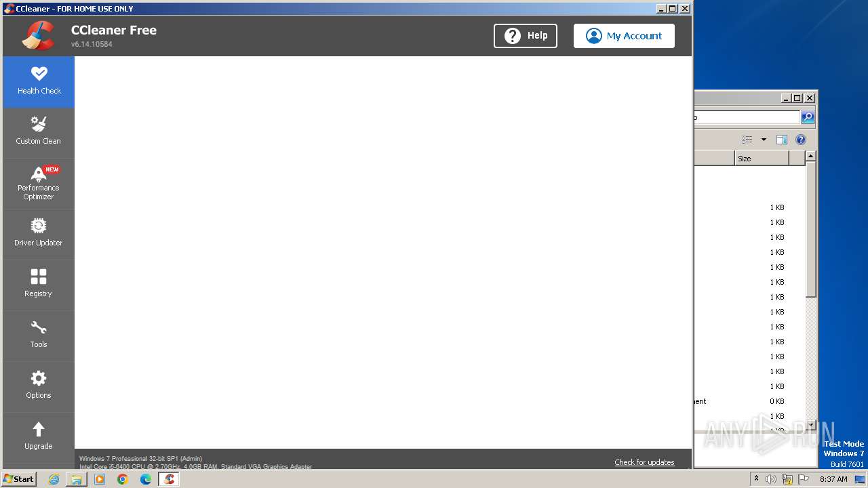Open the Performance Optimizer section
Viewport: 868px width, 488px height.
(39, 184)
